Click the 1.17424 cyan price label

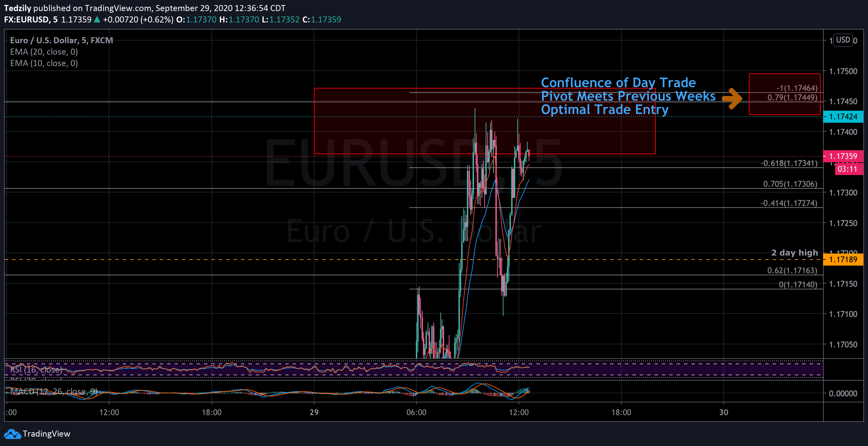[x=843, y=117]
